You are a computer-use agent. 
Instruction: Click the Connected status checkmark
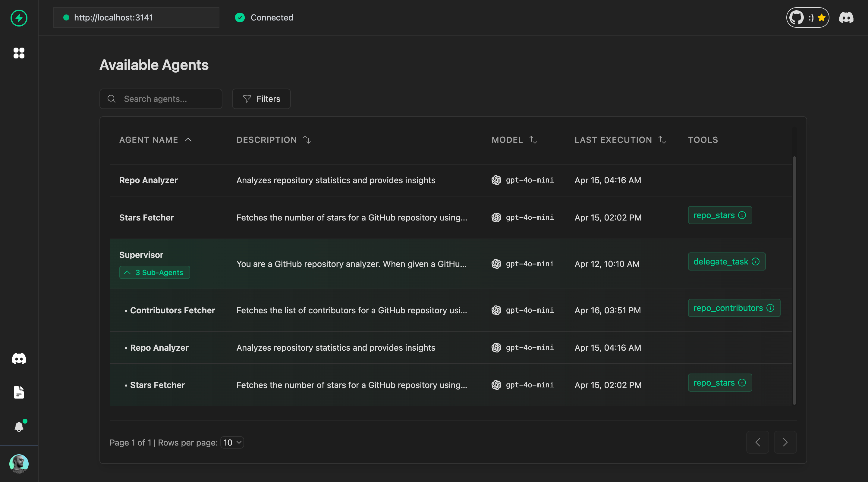(x=240, y=17)
